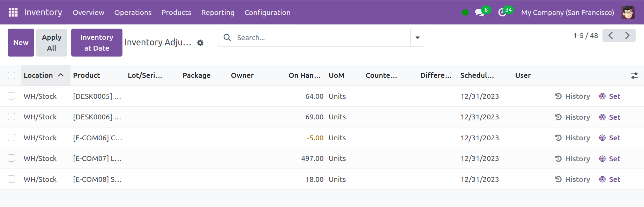Open the apps grid home menu
The image size is (644, 207).
pyautogui.click(x=13, y=13)
